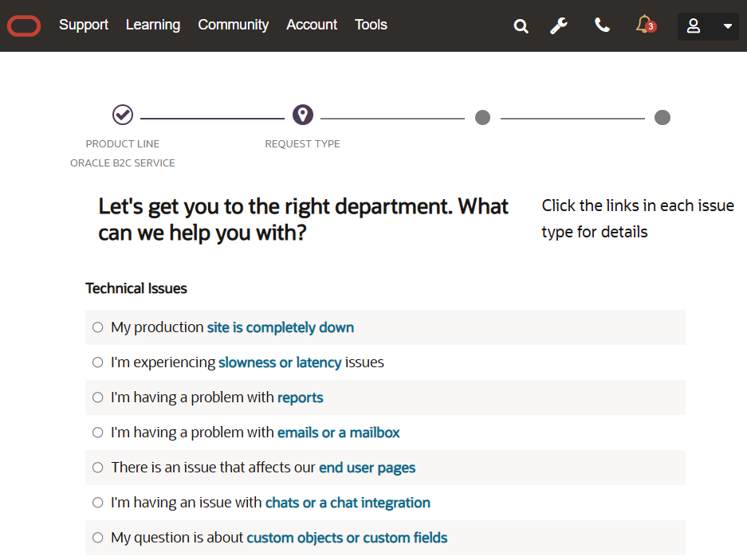The image size is (747, 560).
Task: Select 'My production site is completely down' radio
Action: (x=98, y=327)
